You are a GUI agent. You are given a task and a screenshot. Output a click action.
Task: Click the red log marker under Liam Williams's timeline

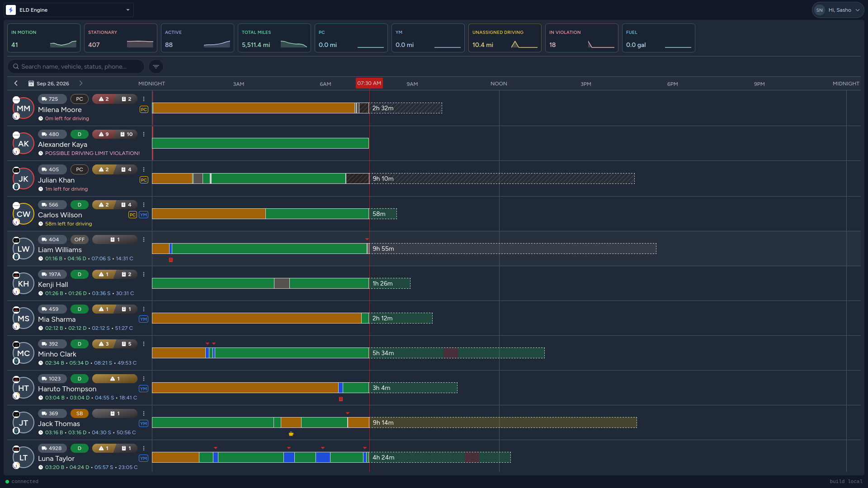tap(171, 260)
